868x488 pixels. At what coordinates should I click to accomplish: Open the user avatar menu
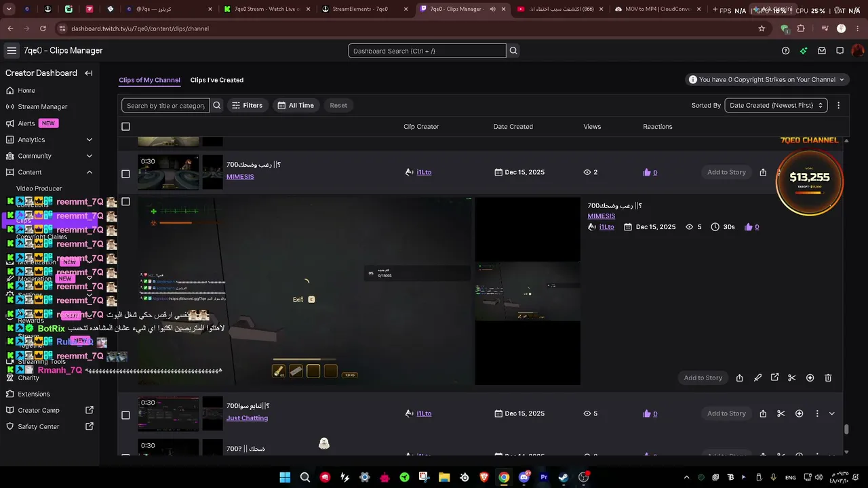coord(858,51)
